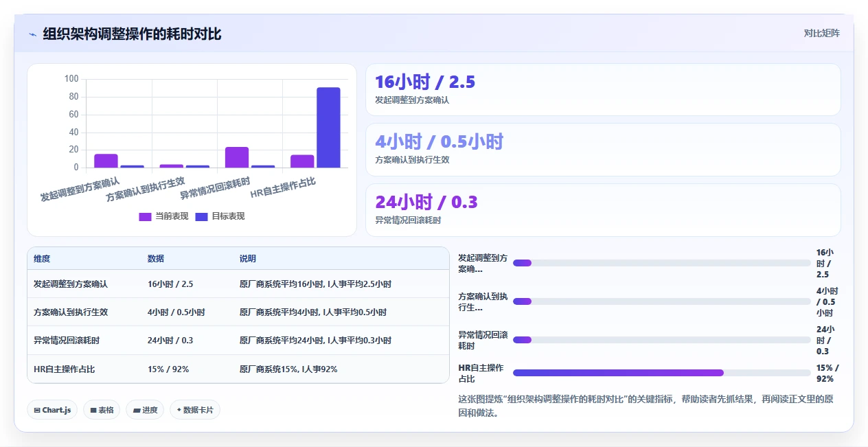The height and width of the screenshot is (447, 868).
Task: Click the tall HR自主操作占比 target bar
Action: pyautogui.click(x=328, y=128)
